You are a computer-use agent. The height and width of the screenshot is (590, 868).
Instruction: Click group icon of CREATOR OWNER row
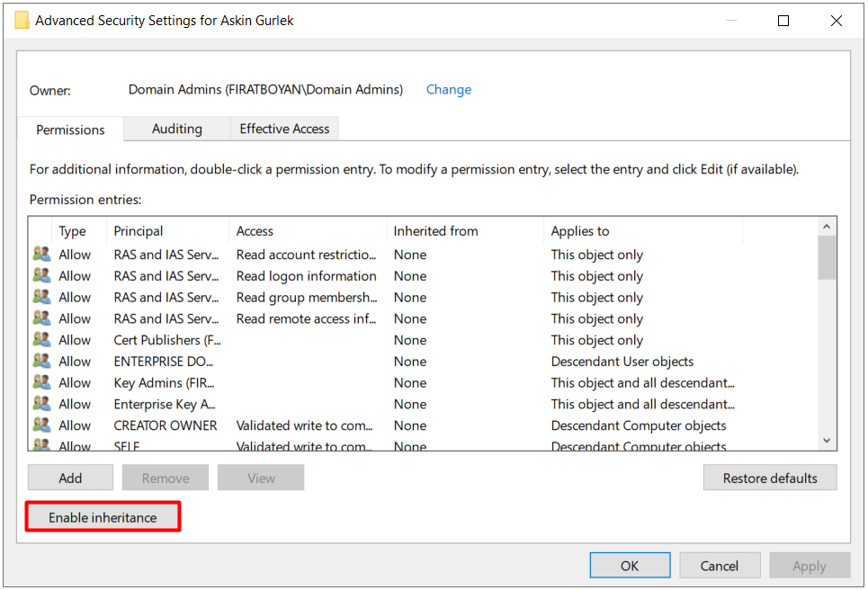tap(41, 425)
